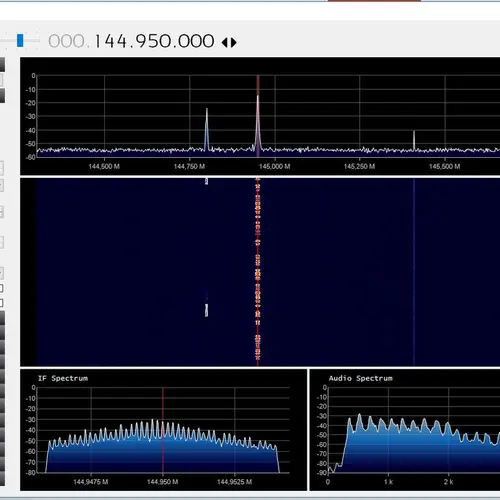Click the 144,9475 M label in IF Spectrum
Screen dimensions: 500x500
point(91,482)
